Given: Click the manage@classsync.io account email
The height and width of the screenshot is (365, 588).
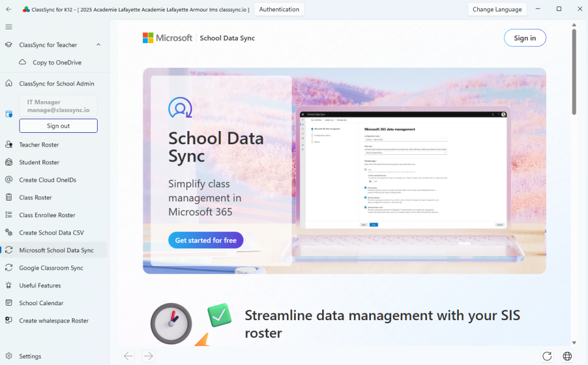Looking at the screenshot, I should 58,110.
